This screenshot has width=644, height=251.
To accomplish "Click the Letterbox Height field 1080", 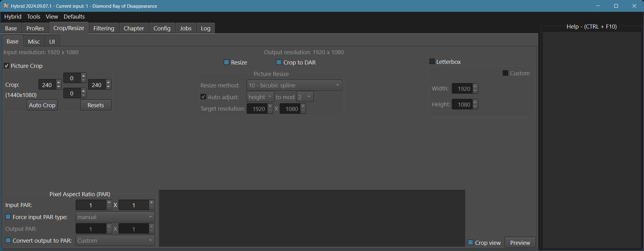I will pos(462,104).
